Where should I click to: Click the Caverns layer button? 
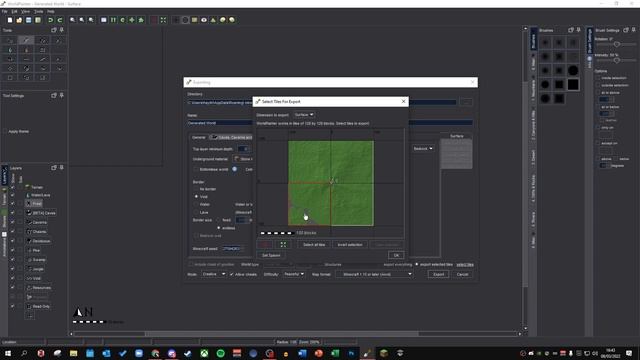coord(37,222)
